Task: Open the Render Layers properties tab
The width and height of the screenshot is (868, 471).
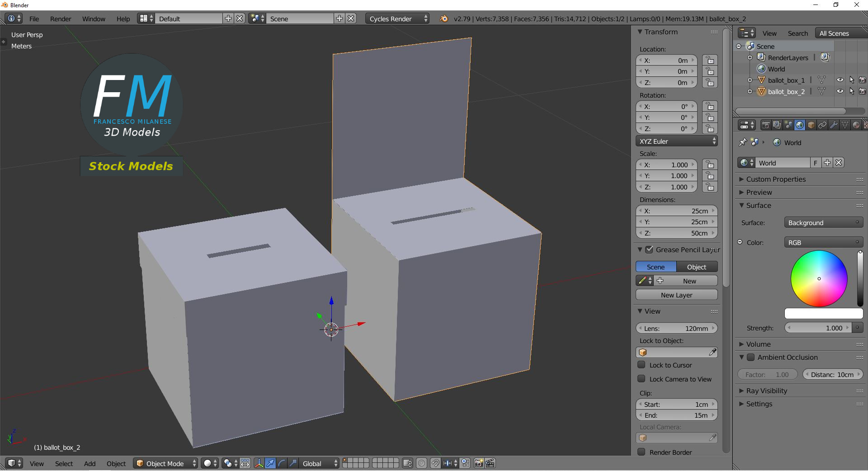Action: tap(777, 125)
